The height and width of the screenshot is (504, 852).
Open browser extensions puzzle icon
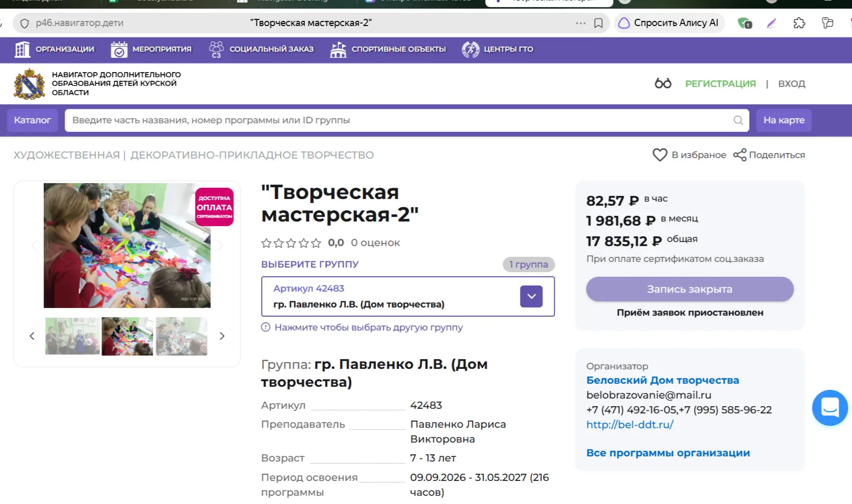pyautogui.click(x=799, y=23)
